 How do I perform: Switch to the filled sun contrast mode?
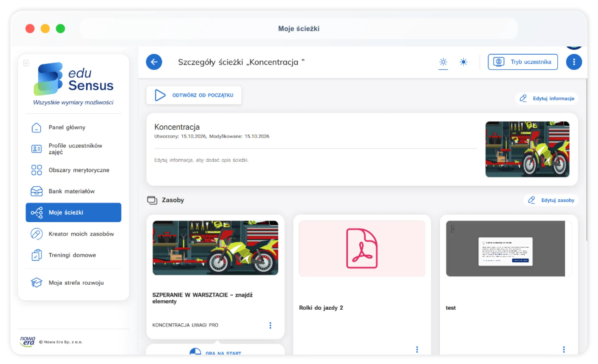(x=463, y=62)
